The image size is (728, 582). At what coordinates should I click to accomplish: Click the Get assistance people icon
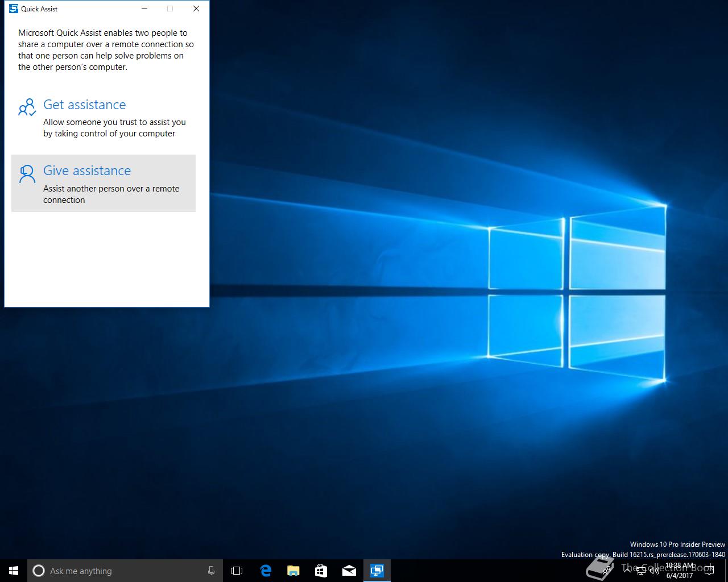pos(27,107)
